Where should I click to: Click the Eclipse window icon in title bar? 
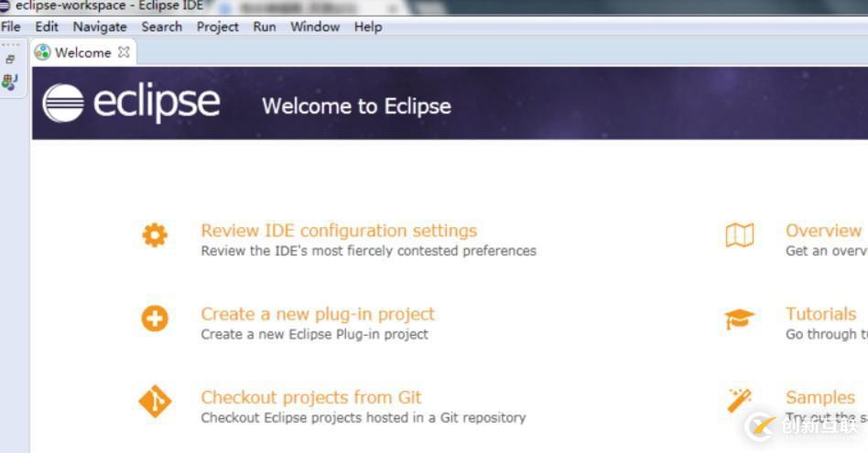[x=5, y=5]
